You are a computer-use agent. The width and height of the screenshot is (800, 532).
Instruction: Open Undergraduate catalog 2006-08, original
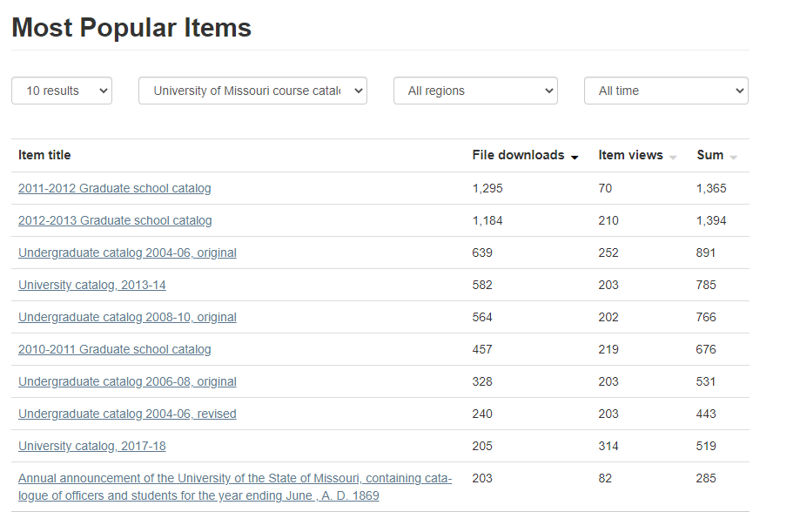(x=127, y=381)
